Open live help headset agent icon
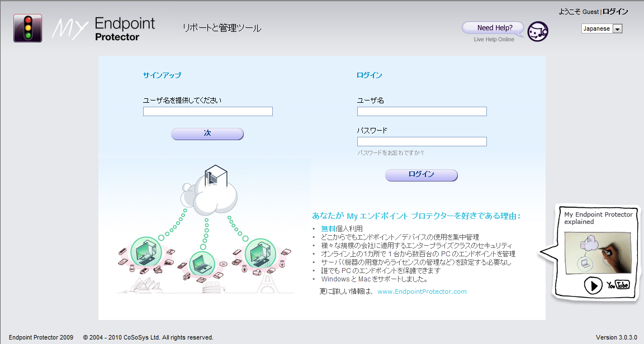Screen dimensions: 644x344 pos(538,31)
